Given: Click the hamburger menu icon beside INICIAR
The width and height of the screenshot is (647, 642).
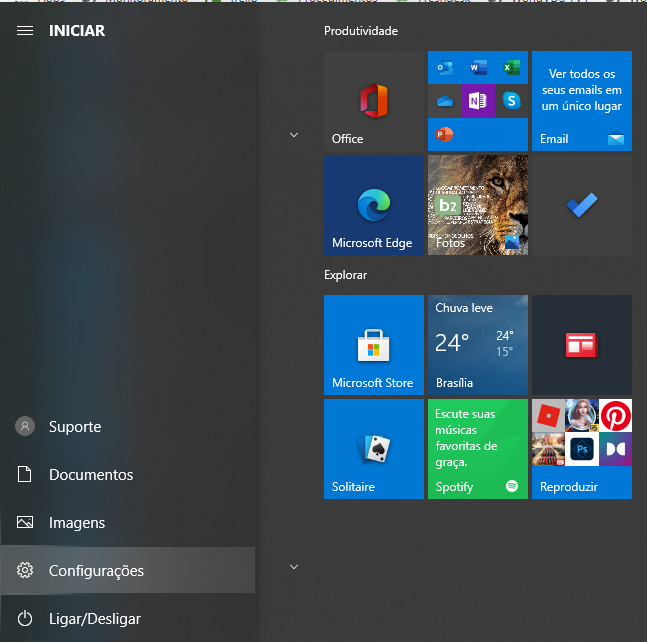Looking at the screenshot, I should pyautogui.click(x=25, y=31).
